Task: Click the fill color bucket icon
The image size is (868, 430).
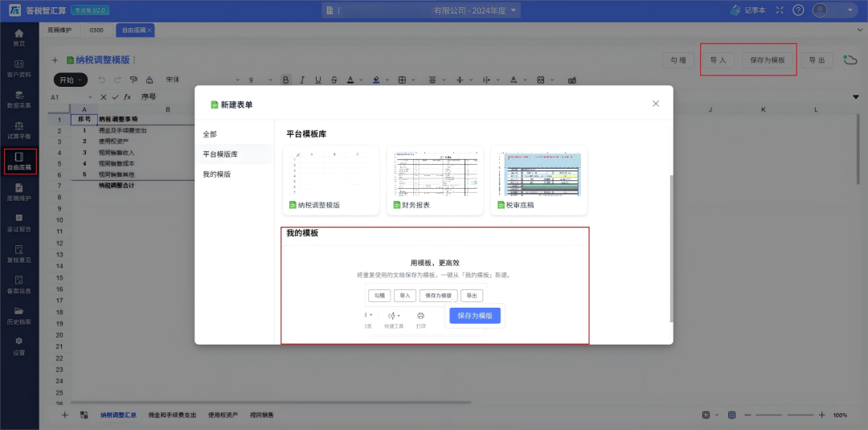Action: click(x=376, y=80)
